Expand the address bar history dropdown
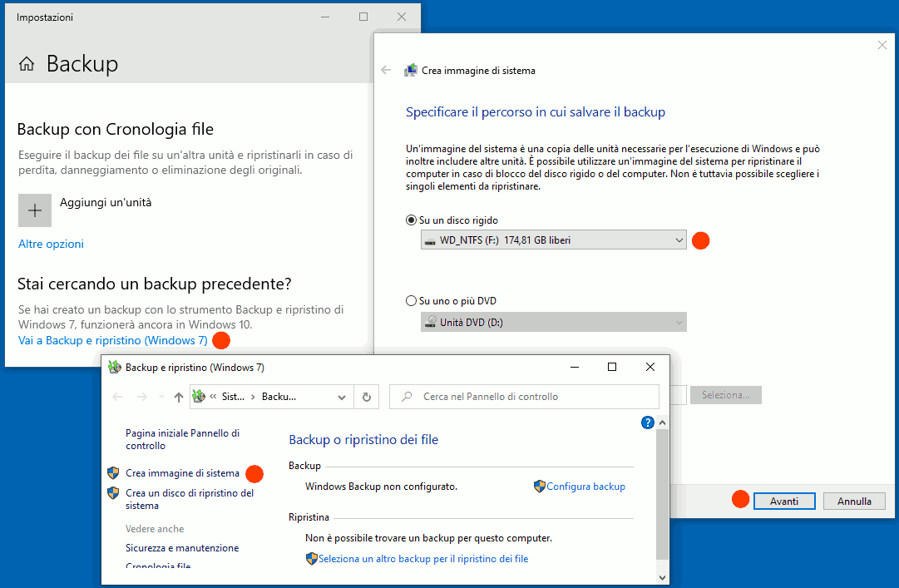This screenshot has width=899, height=588. [x=342, y=397]
